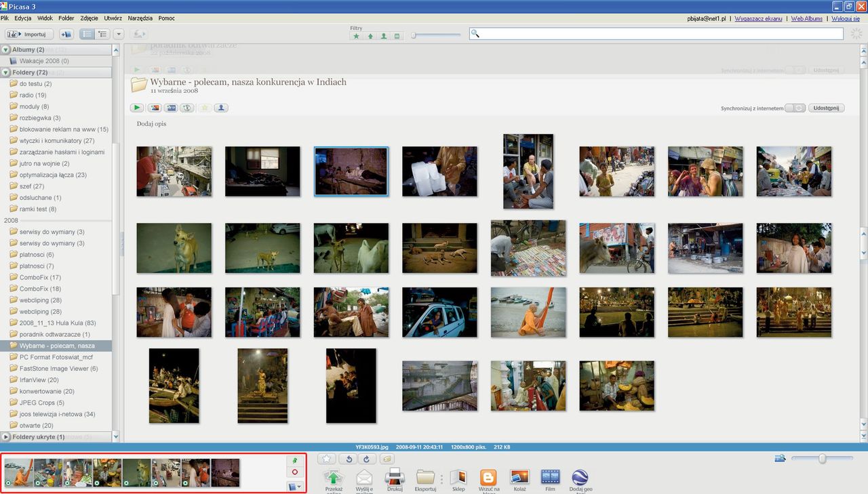The image size is (868, 494).
Task: Create a new album with the plus album icon
Action: [66, 34]
